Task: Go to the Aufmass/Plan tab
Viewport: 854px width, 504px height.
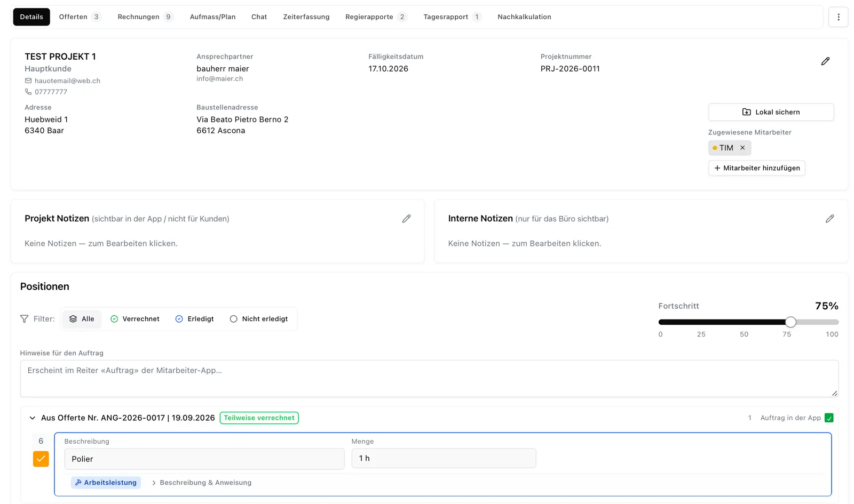Action: (x=212, y=17)
